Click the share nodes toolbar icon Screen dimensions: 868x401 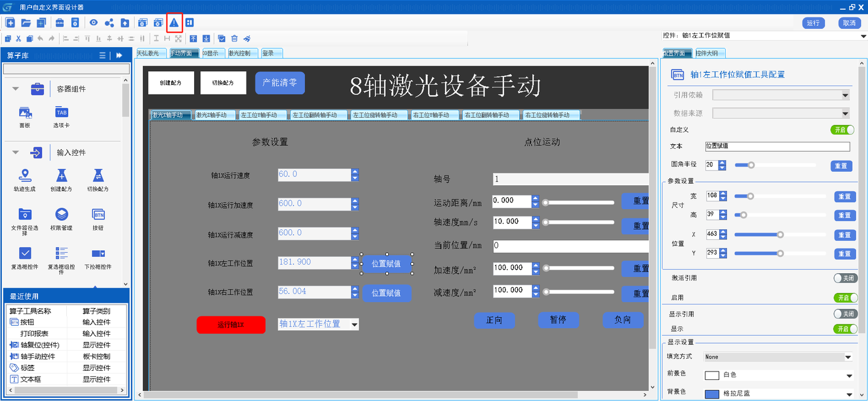coord(109,23)
